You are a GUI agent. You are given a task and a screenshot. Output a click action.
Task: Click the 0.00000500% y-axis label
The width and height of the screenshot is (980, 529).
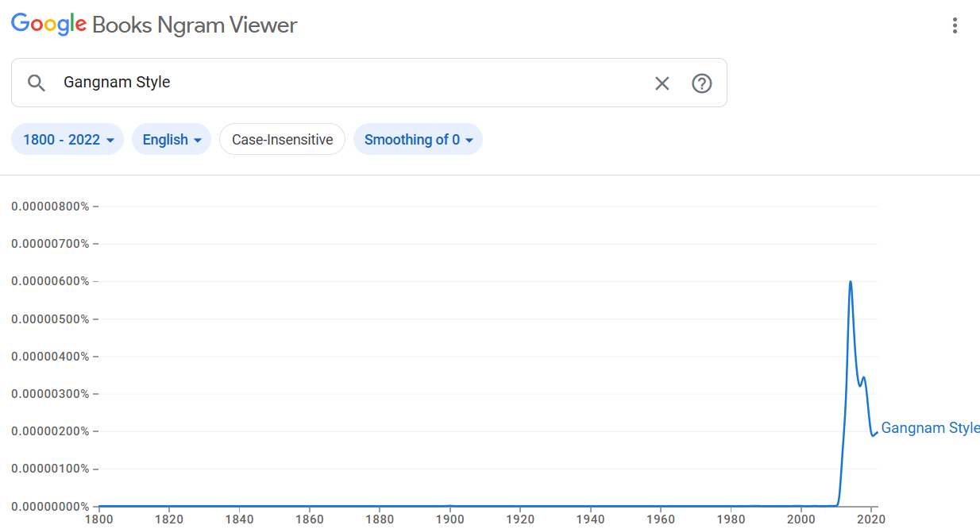tap(51, 319)
